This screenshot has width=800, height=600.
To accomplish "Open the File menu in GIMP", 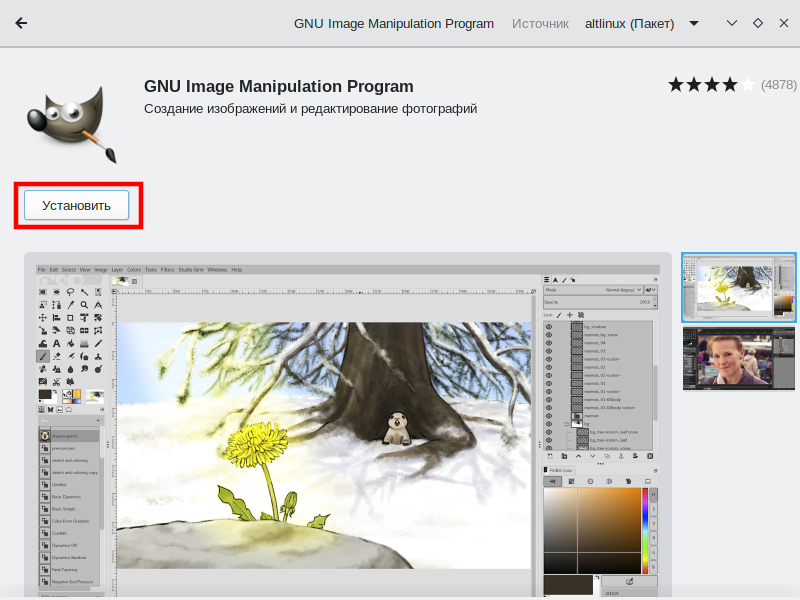I will (x=42, y=269).
